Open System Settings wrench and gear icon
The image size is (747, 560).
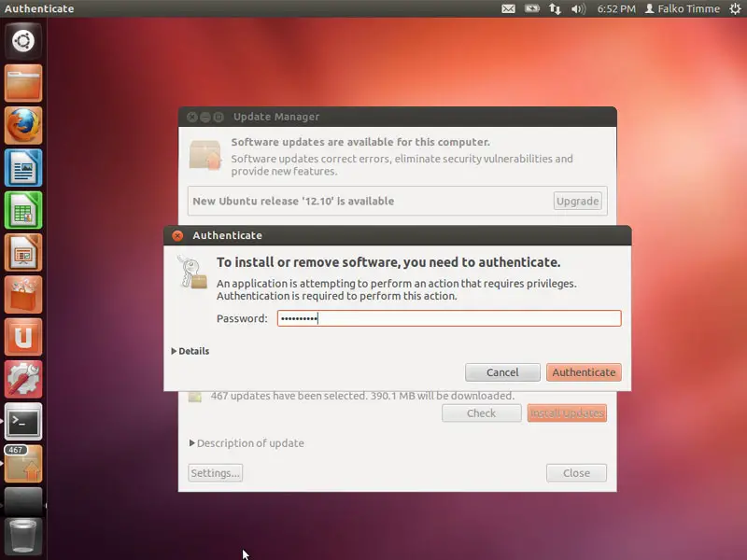click(23, 380)
